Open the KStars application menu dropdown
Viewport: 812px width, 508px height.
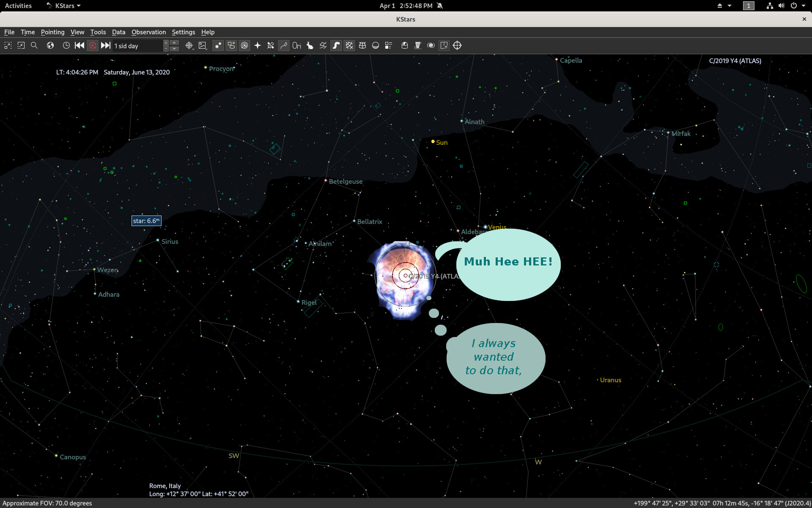click(x=63, y=6)
